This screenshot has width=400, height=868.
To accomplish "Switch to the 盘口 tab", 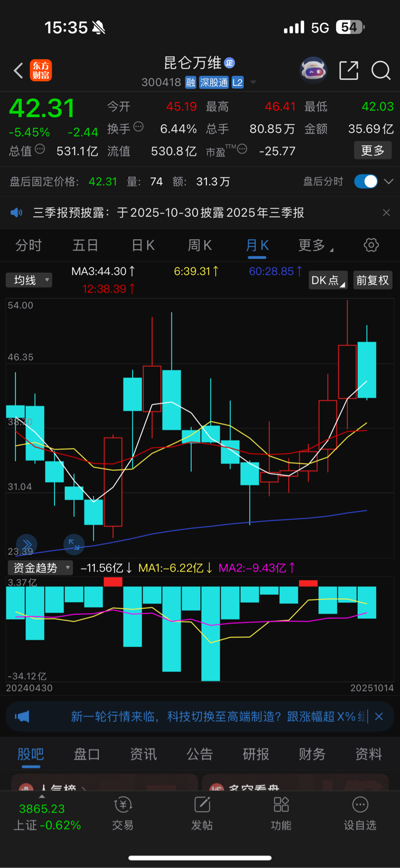I will tap(87, 754).
